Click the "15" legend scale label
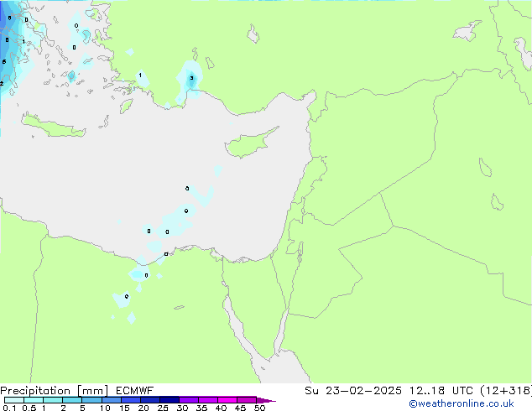Screen dimensions: 532x411 (124, 408)
